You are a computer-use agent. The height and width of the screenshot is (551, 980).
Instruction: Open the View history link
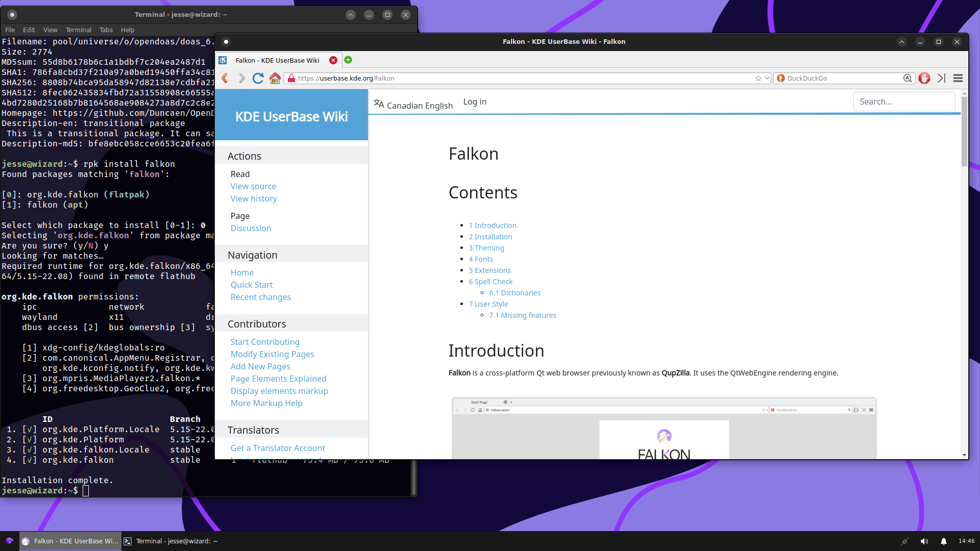[x=254, y=198]
